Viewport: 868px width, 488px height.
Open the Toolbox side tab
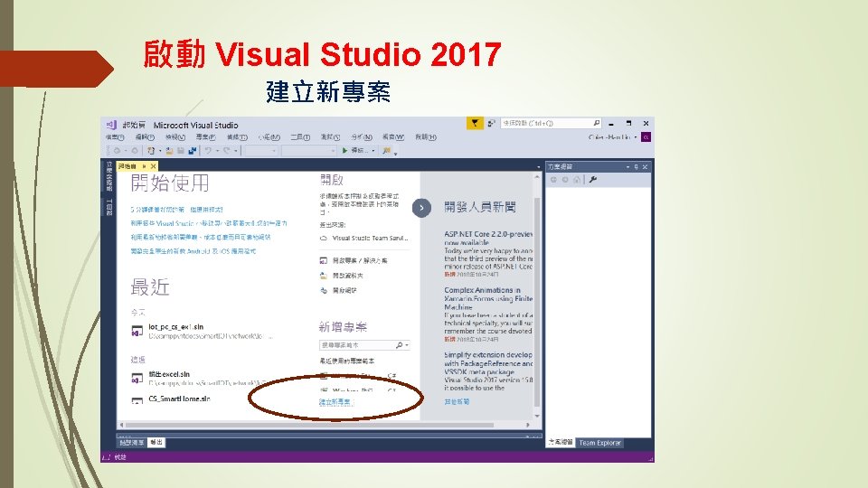108,207
